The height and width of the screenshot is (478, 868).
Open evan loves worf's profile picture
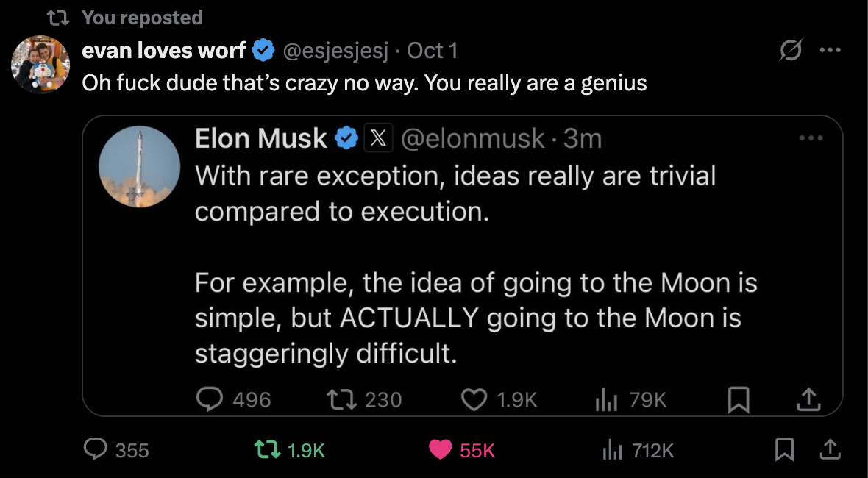point(40,65)
